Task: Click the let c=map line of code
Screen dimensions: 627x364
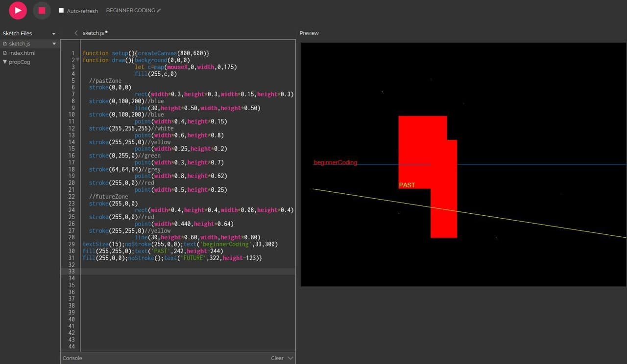Action: (x=186, y=67)
